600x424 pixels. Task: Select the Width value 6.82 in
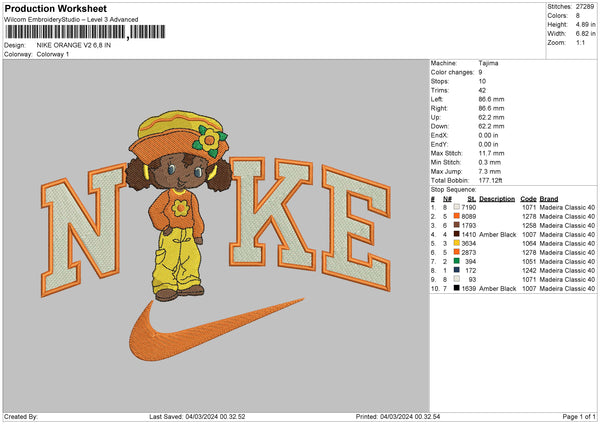[x=585, y=34]
